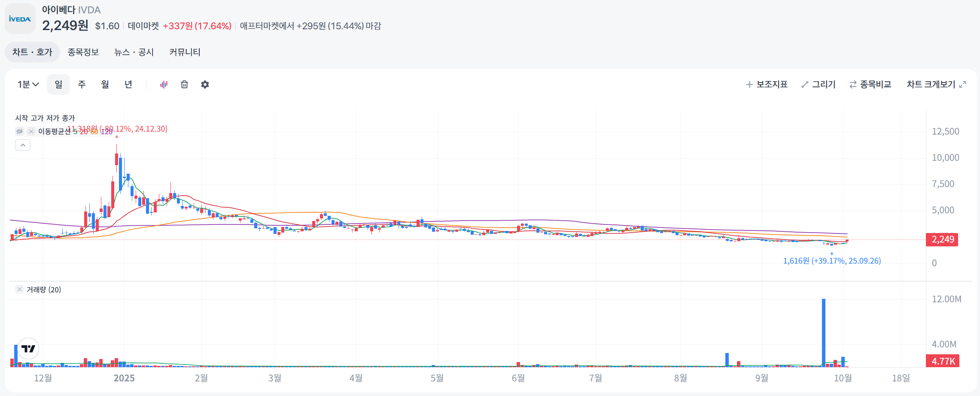This screenshot has width=980, height=396.
Task: Remove the moving average indicator with X
Action: coord(31,132)
